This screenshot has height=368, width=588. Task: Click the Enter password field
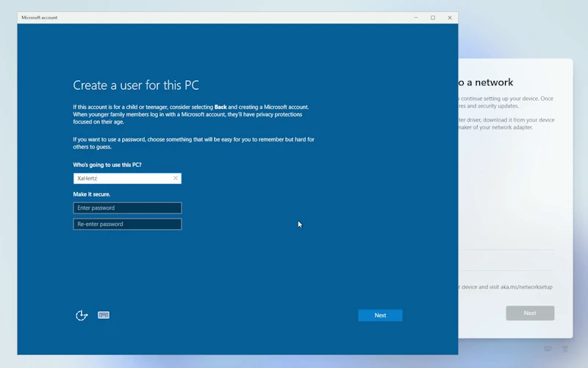pyautogui.click(x=127, y=208)
